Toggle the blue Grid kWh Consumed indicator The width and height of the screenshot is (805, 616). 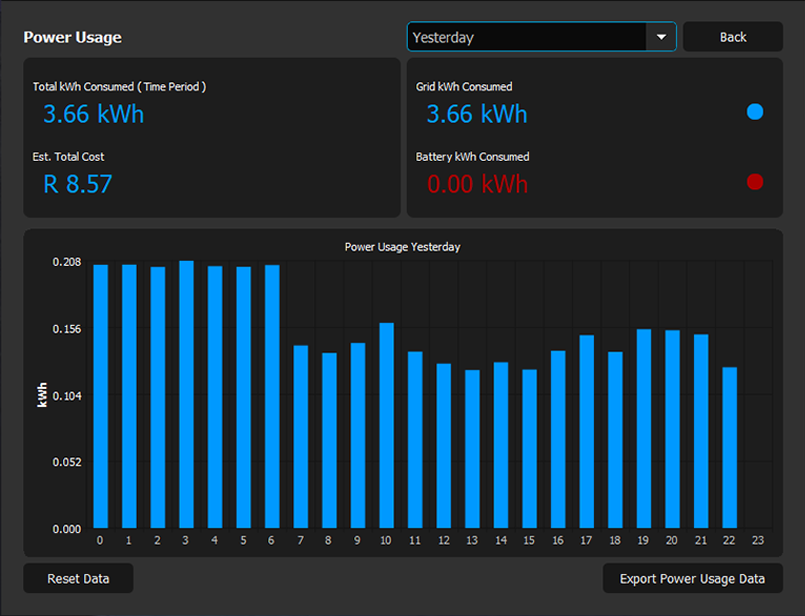tap(755, 112)
